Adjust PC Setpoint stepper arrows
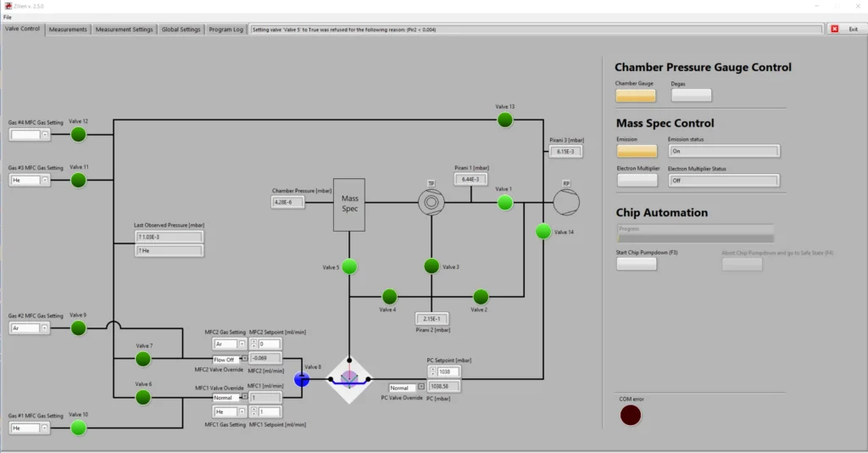This screenshot has width=868, height=453. 433,372
